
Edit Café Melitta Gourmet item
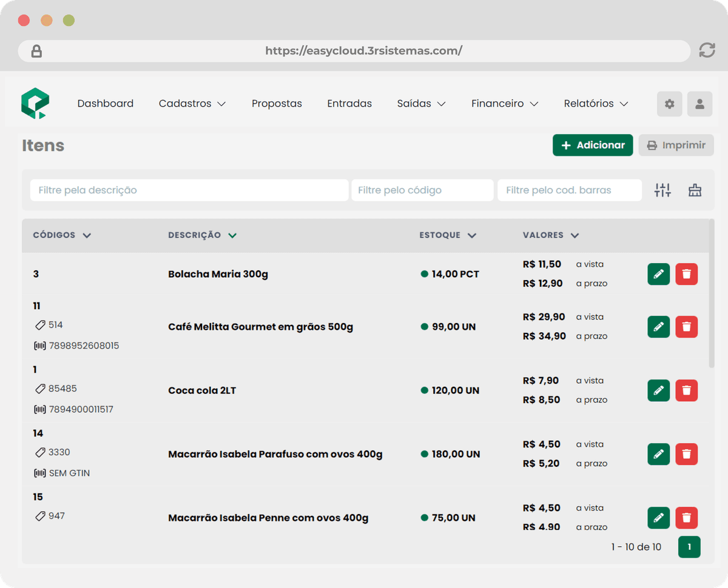[659, 327]
